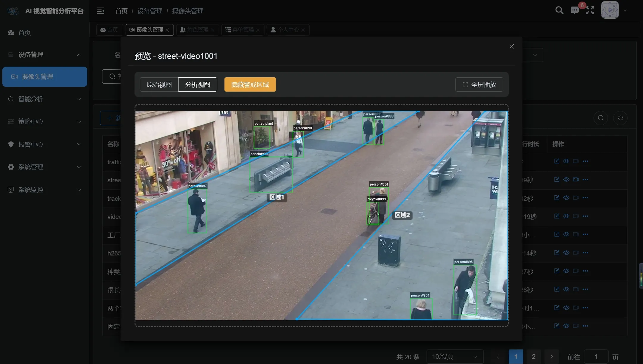Open the more-options dots in the last row
643x364 pixels.
tap(585, 326)
